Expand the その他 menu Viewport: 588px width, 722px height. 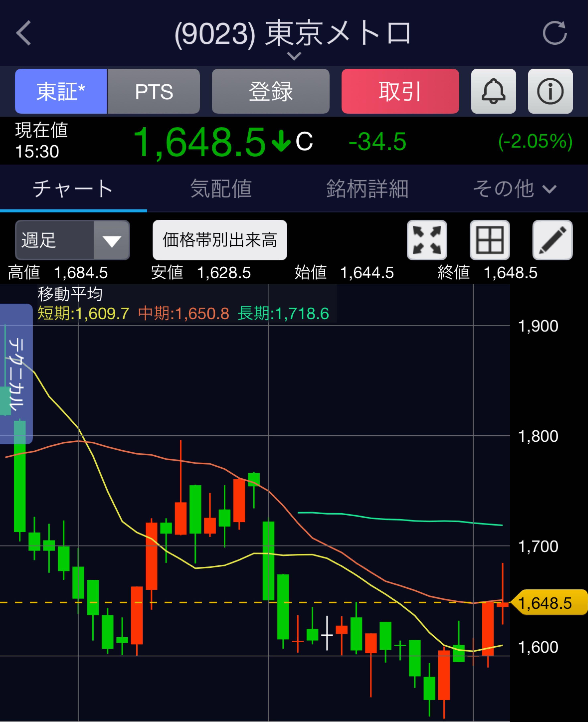pos(514,189)
